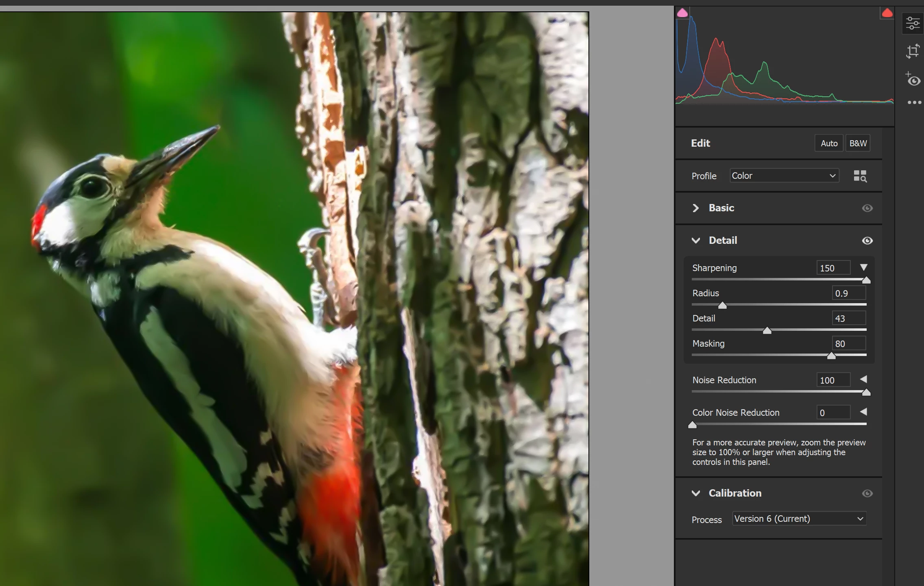Toggle the highlight clipping warning indicator

point(887,13)
